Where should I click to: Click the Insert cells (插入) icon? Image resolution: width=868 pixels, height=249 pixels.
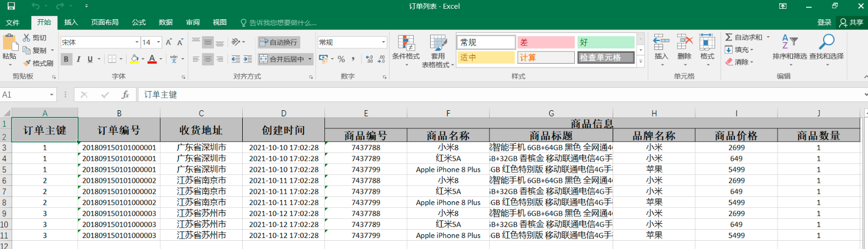click(661, 42)
